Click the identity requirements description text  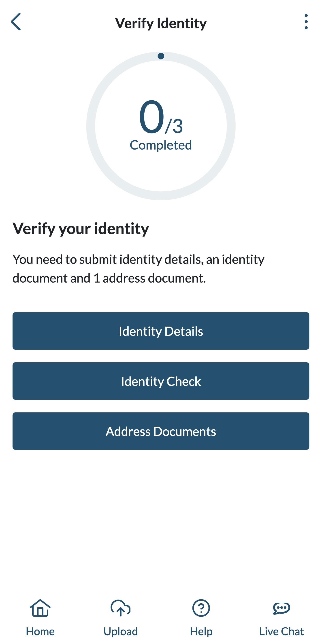point(138,268)
